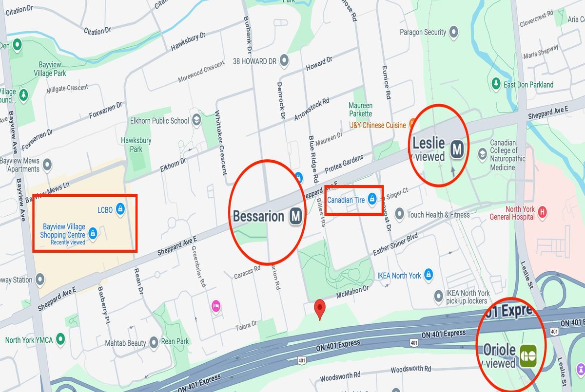This screenshot has width=585, height=392.
Task: Click the Bayview Mews Apartments marker
Action: point(47,165)
